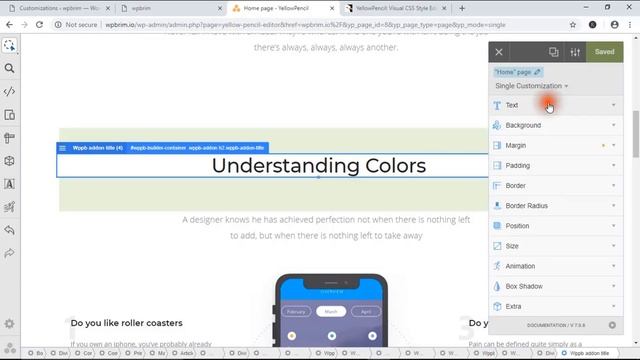Select the 'Pre' breadcrumb in bottom bar
The image size is (640, 360).
click(x=134, y=353)
